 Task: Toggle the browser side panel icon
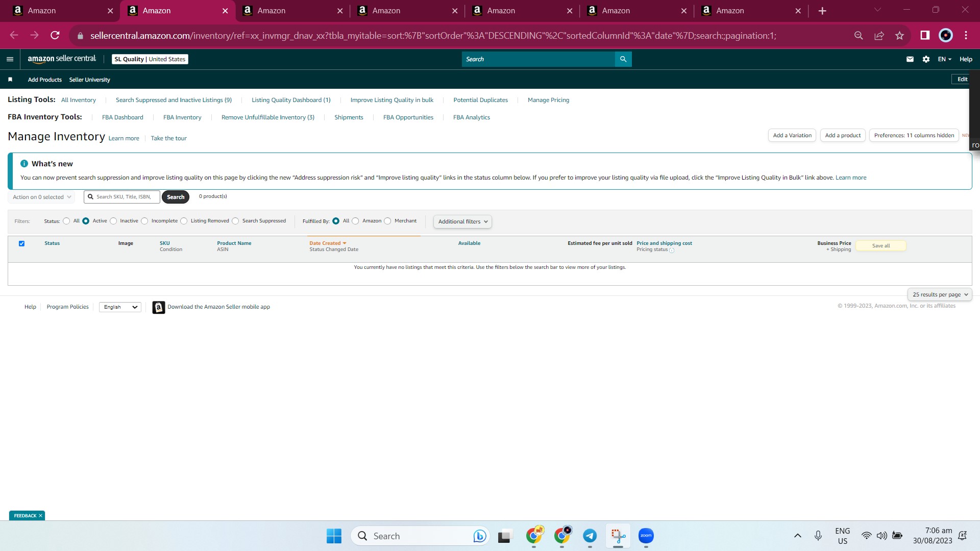pyautogui.click(x=925, y=35)
